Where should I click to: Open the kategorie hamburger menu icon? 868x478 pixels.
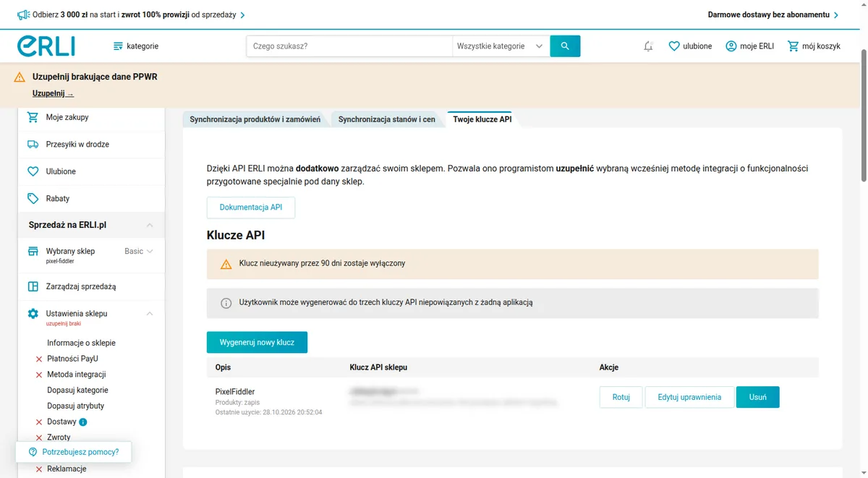coord(119,46)
